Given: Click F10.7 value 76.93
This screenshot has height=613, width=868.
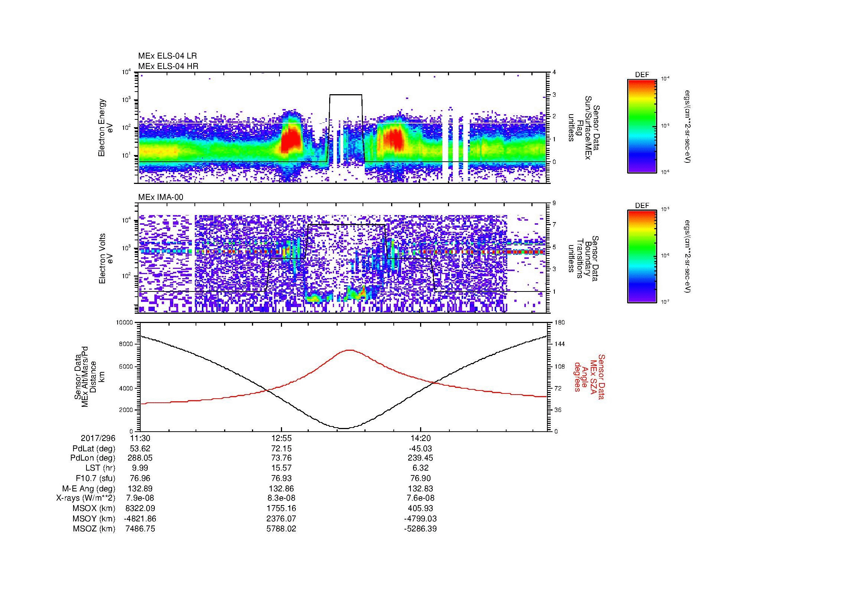Looking at the screenshot, I should tap(281, 478).
